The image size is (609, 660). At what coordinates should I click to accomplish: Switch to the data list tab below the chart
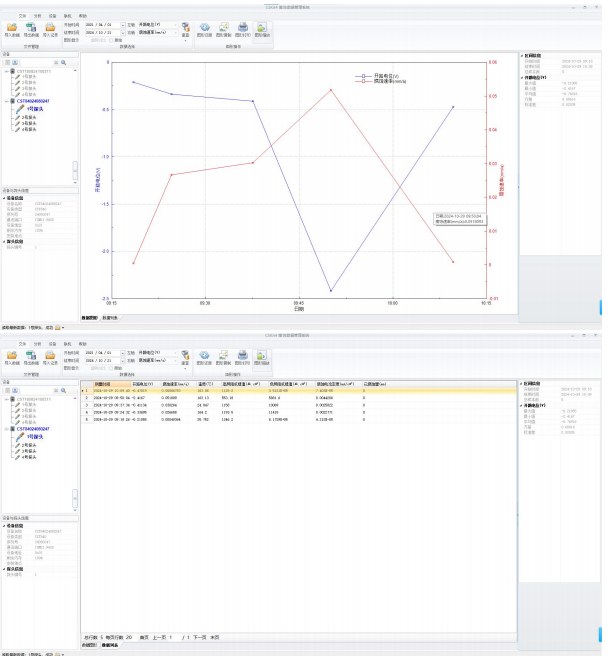pos(110,318)
